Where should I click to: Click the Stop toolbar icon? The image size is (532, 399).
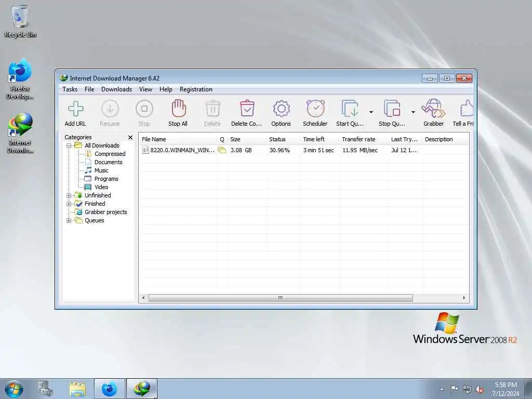(x=144, y=109)
